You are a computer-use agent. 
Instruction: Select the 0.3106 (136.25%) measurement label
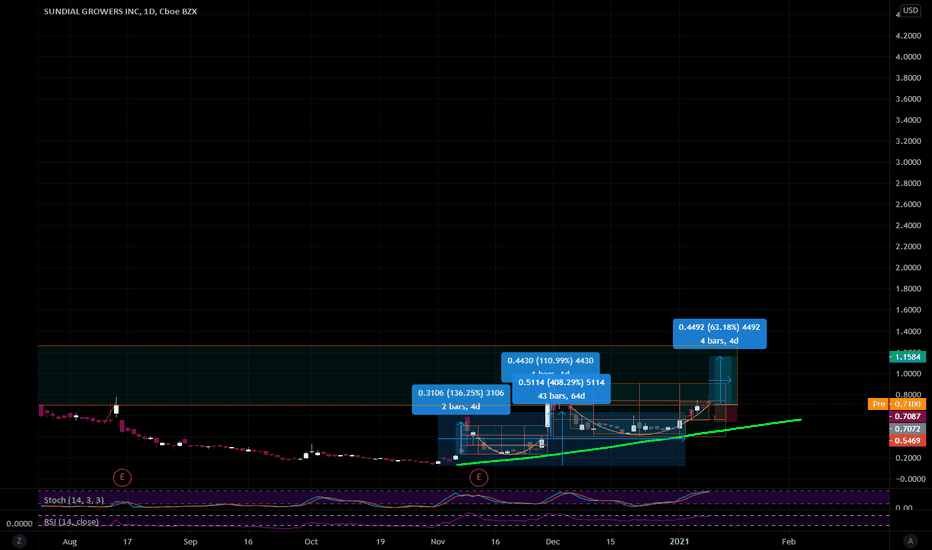click(461, 400)
